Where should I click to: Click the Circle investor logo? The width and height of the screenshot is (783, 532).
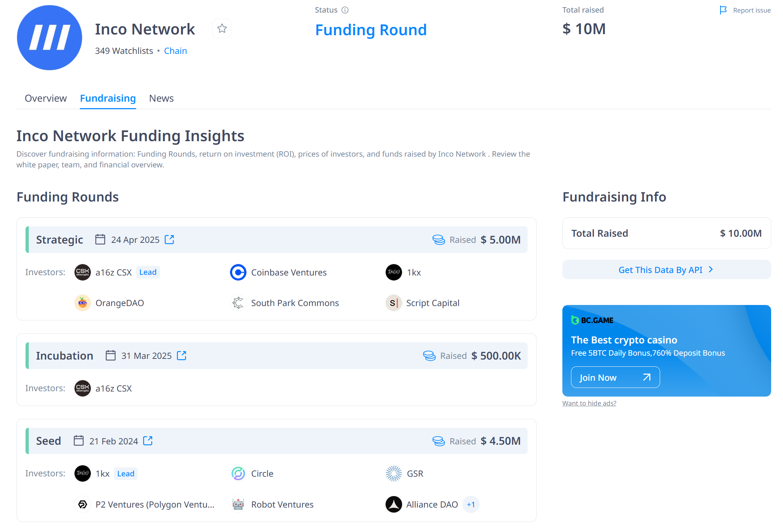pos(238,473)
